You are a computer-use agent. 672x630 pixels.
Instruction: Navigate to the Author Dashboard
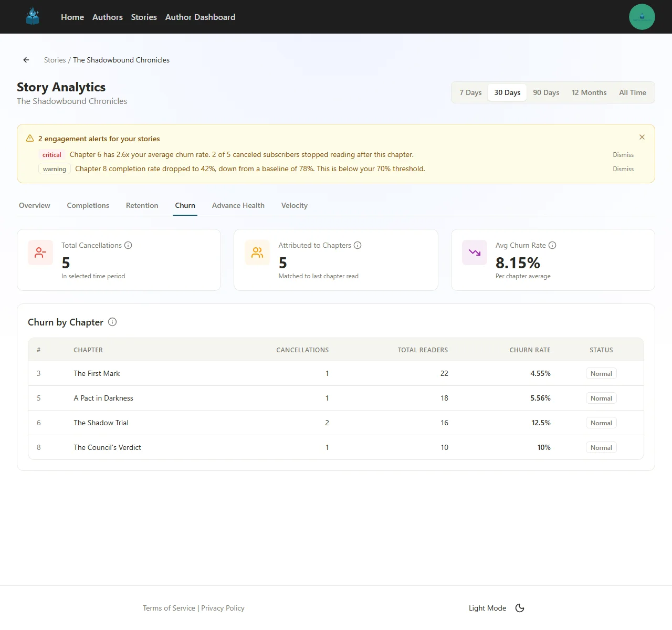pos(200,17)
